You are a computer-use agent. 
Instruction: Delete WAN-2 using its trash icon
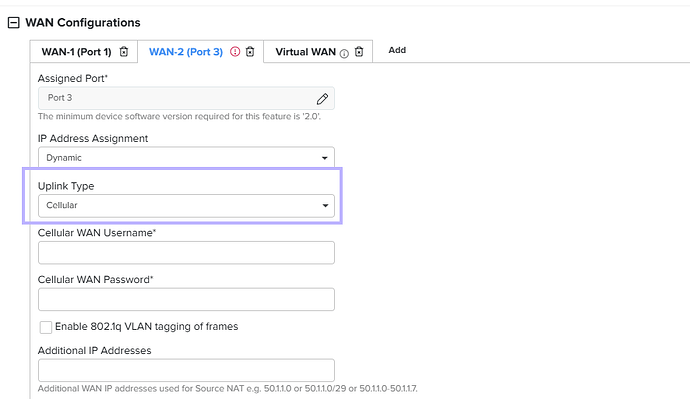coord(250,52)
